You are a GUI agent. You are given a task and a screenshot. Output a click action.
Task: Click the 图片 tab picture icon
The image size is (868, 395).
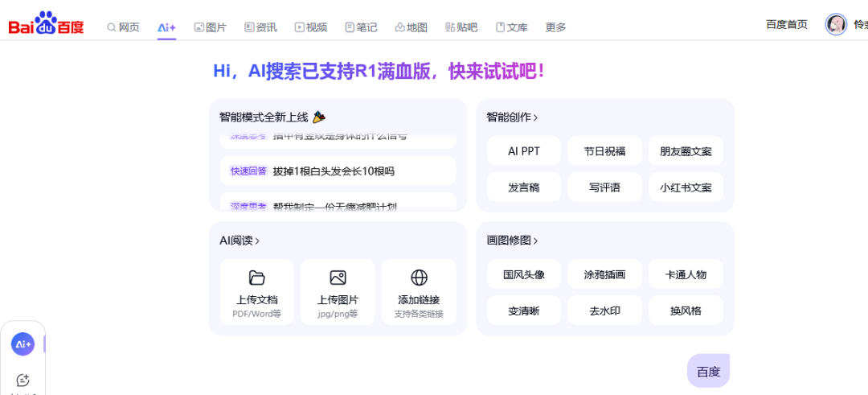(x=199, y=27)
